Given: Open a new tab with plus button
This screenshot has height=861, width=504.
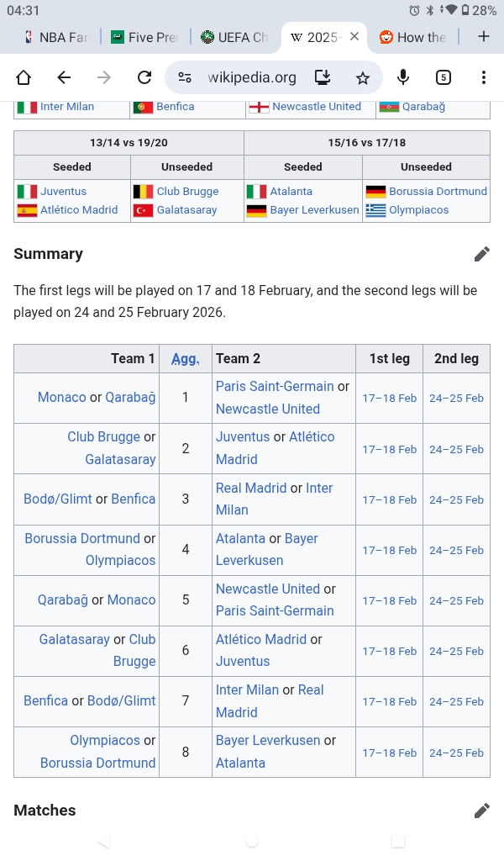Looking at the screenshot, I should tap(483, 37).
